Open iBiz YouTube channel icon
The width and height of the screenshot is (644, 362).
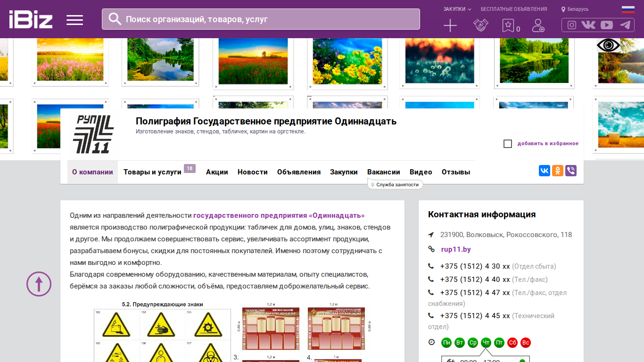607,25
